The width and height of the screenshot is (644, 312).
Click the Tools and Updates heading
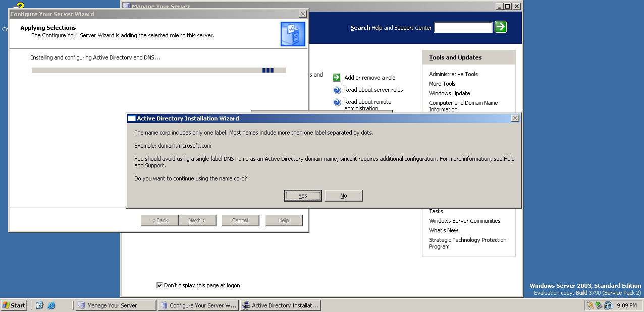455,57
